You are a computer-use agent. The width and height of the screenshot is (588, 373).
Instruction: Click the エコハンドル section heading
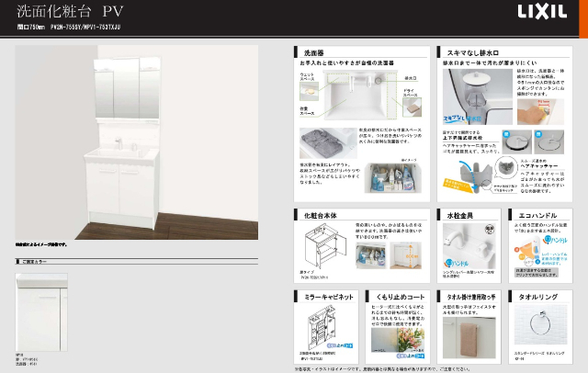click(537, 216)
